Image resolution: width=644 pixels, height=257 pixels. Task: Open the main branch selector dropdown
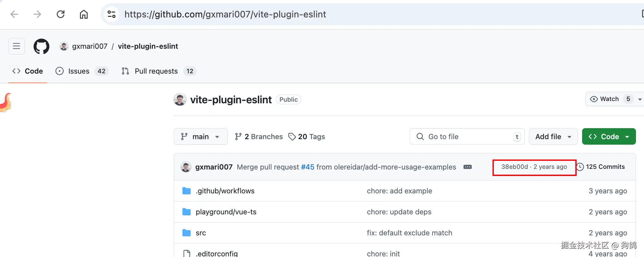200,137
